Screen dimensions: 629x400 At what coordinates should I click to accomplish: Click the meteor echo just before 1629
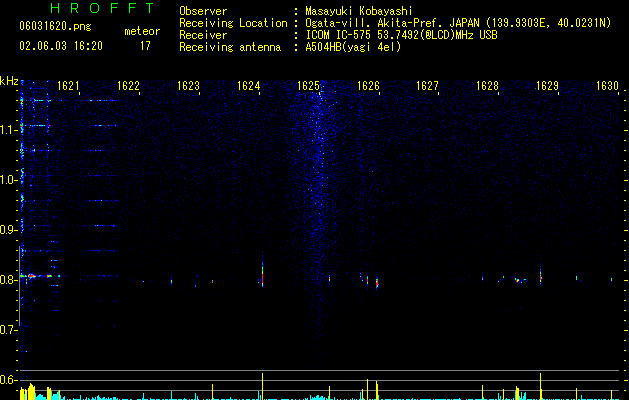[x=540, y=275]
